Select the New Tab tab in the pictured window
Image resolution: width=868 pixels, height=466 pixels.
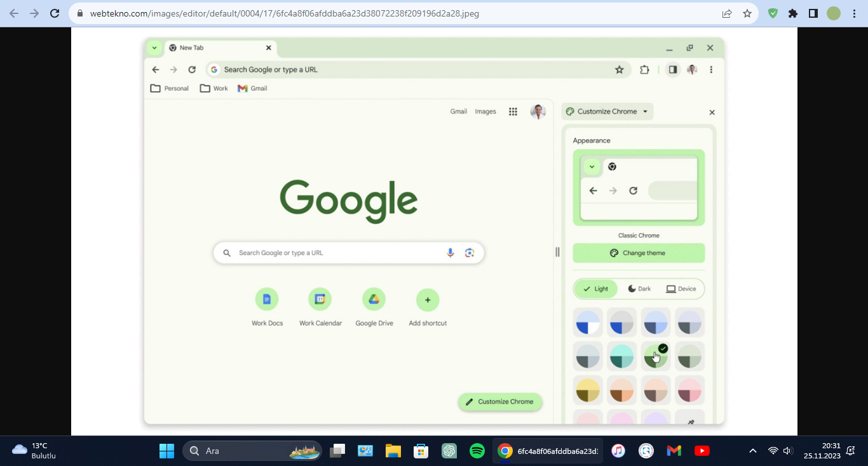220,48
